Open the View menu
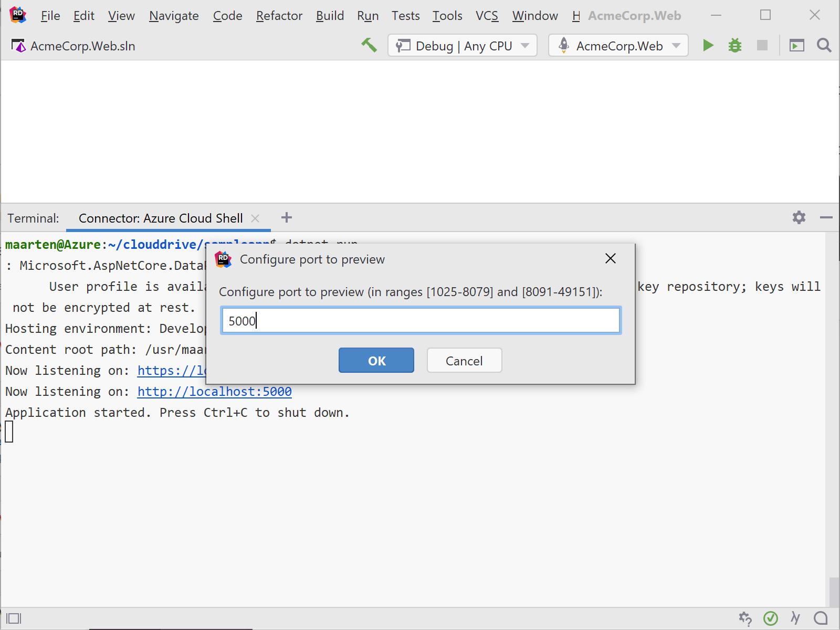Screen dimensions: 840x630 (x=121, y=16)
